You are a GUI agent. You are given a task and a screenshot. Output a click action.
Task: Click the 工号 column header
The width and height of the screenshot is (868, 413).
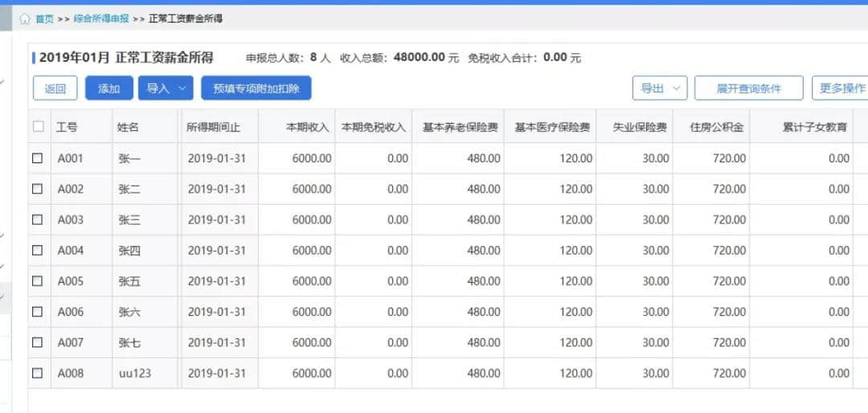(x=67, y=127)
